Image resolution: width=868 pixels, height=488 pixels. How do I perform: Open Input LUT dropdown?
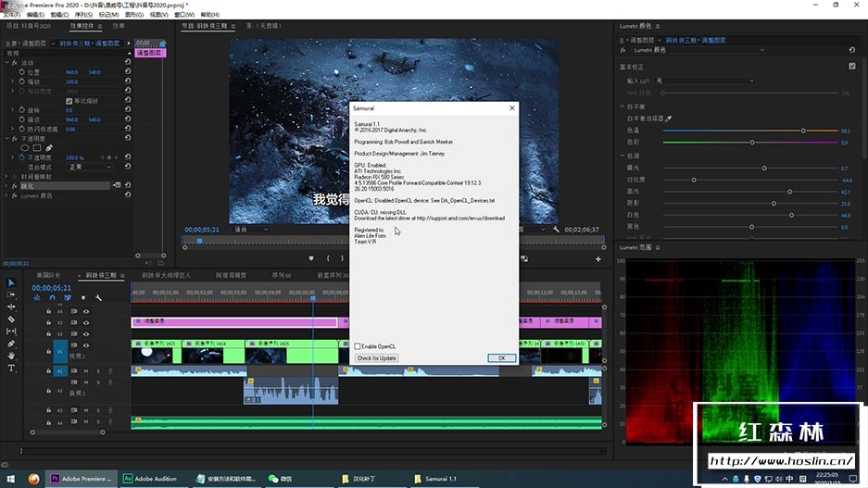[x=705, y=81]
